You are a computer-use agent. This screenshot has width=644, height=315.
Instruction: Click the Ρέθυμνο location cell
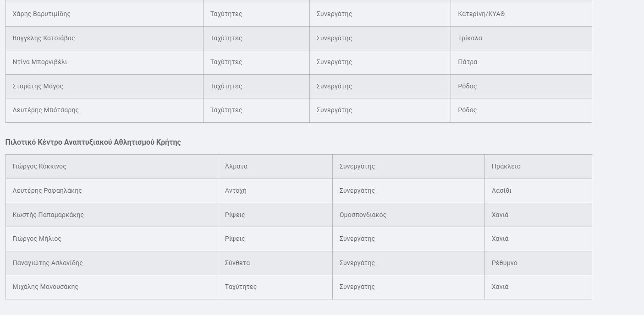pyautogui.click(x=504, y=263)
